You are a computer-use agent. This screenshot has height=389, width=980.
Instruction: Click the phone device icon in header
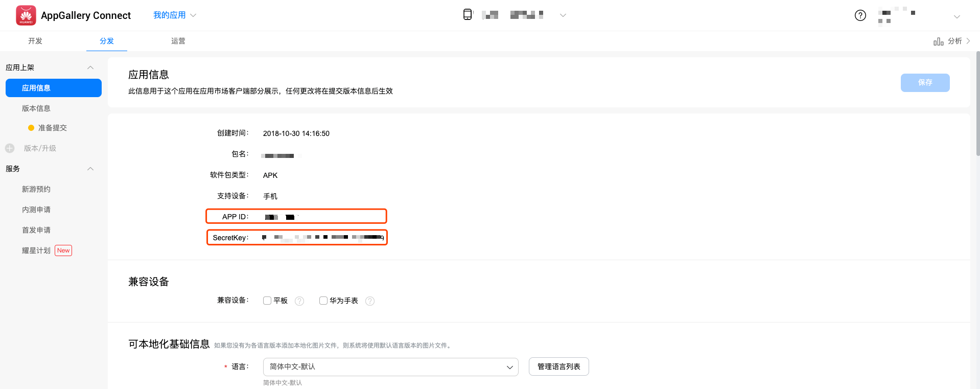468,15
